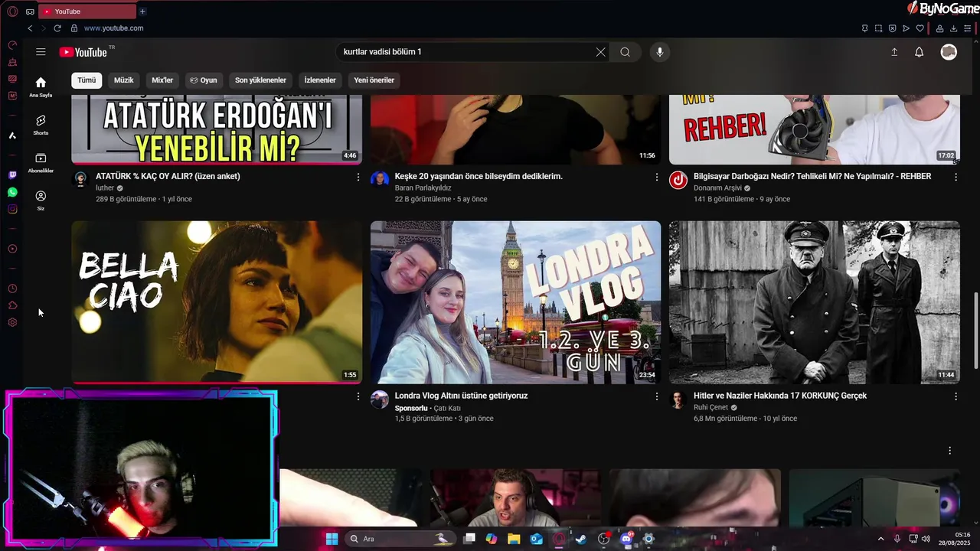The height and width of the screenshot is (551, 980).
Task: Open Abonelikler subscriptions in the sidebar
Action: coord(41,162)
